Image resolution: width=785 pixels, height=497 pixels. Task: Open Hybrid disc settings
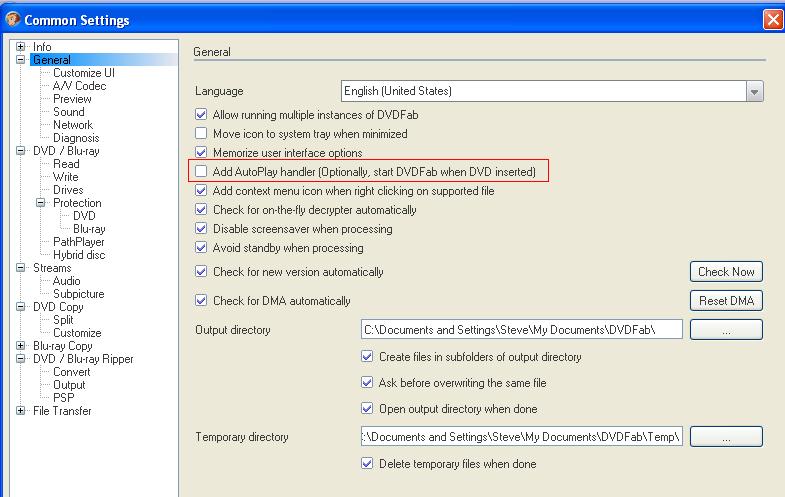(79, 255)
